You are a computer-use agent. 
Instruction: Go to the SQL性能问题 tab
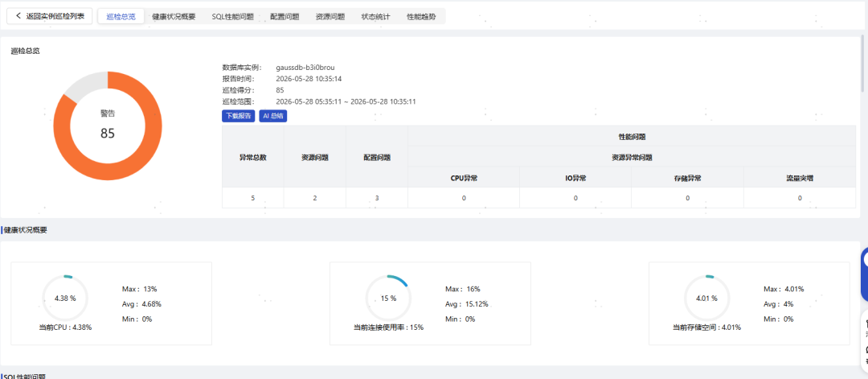point(232,17)
